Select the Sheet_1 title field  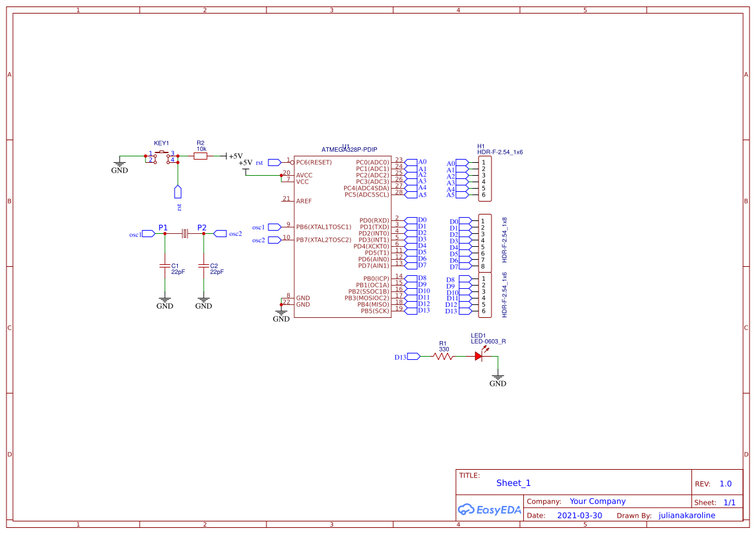coord(513,483)
